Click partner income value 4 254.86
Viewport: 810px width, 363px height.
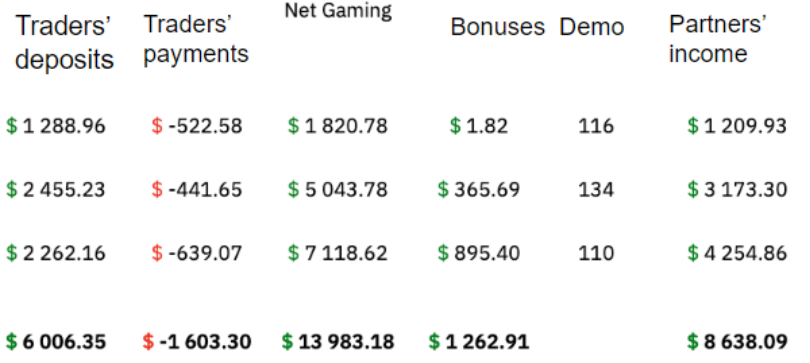(737, 253)
